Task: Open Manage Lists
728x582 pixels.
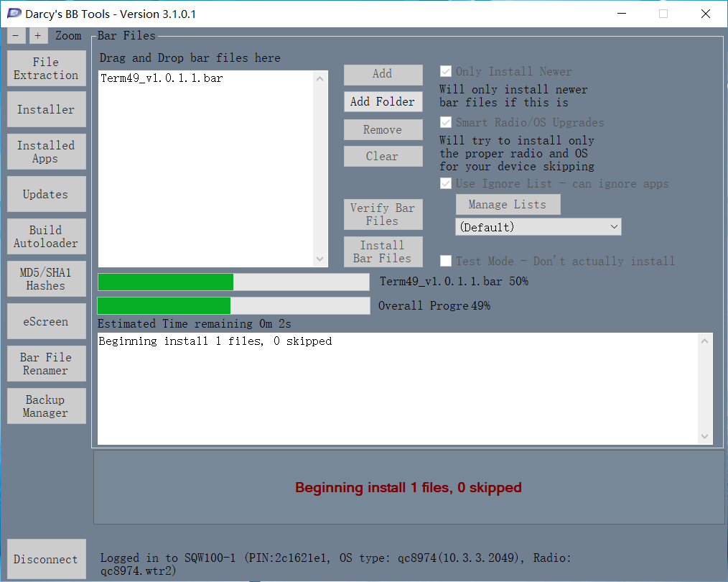Action: [508, 205]
